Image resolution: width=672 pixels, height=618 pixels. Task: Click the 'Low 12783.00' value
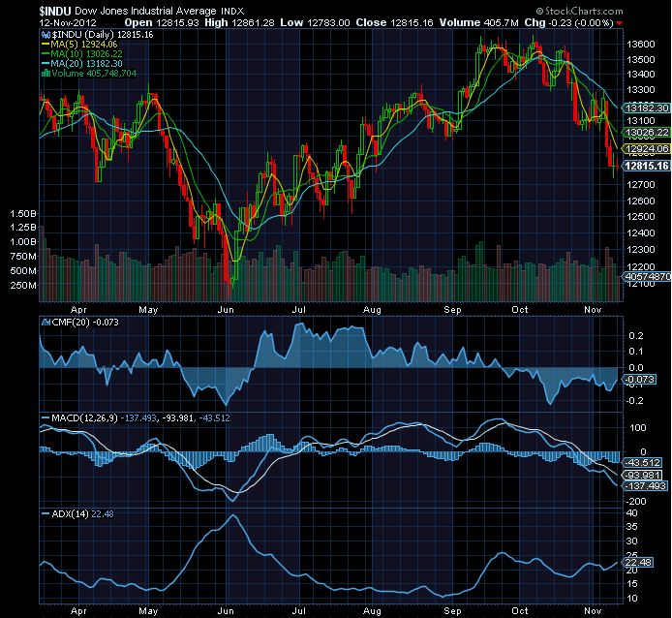point(315,23)
